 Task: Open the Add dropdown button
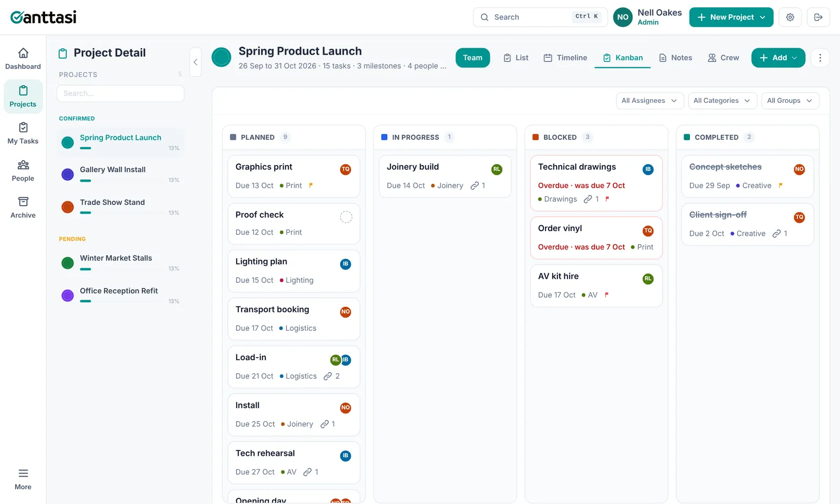pos(778,58)
